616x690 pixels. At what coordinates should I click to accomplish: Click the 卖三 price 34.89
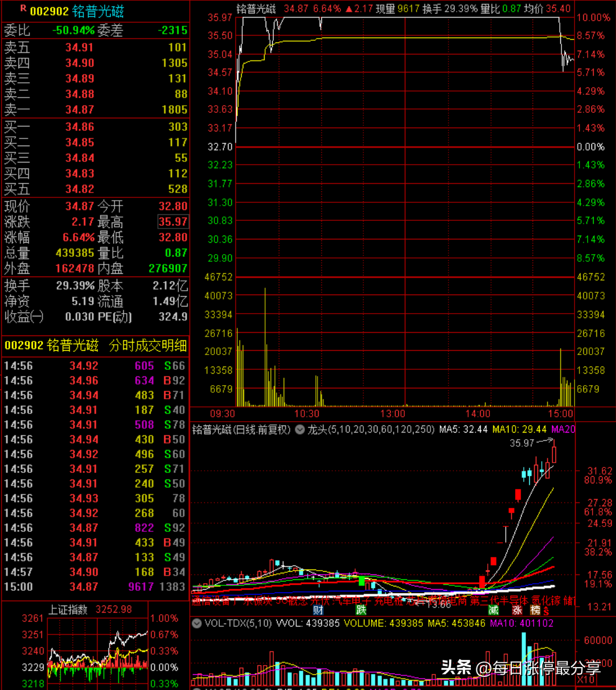pyautogui.click(x=80, y=79)
